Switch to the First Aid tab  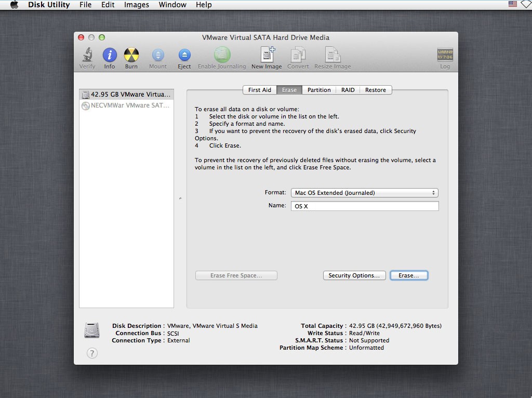[x=260, y=90]
